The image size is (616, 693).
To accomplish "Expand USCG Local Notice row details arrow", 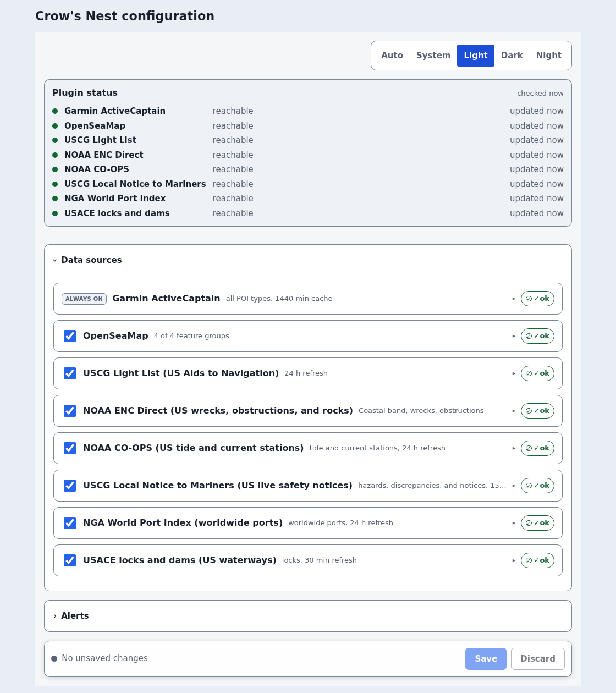I will click(x=514, y=486).
